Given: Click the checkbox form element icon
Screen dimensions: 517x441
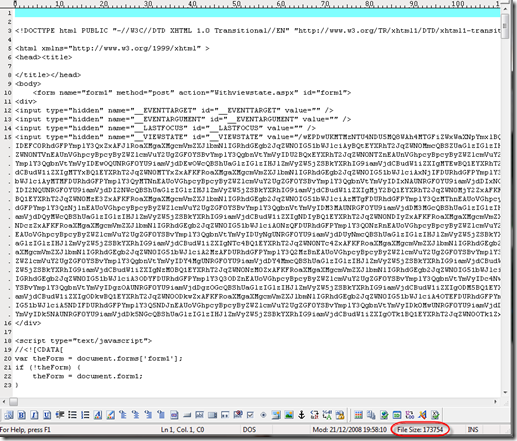Looking at the screenshot, I should 250,415.
